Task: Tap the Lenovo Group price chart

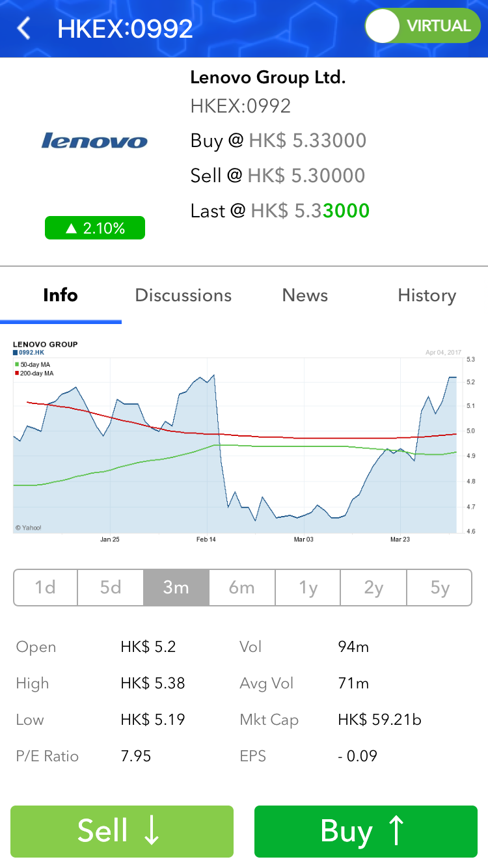Action: (237, 442)
